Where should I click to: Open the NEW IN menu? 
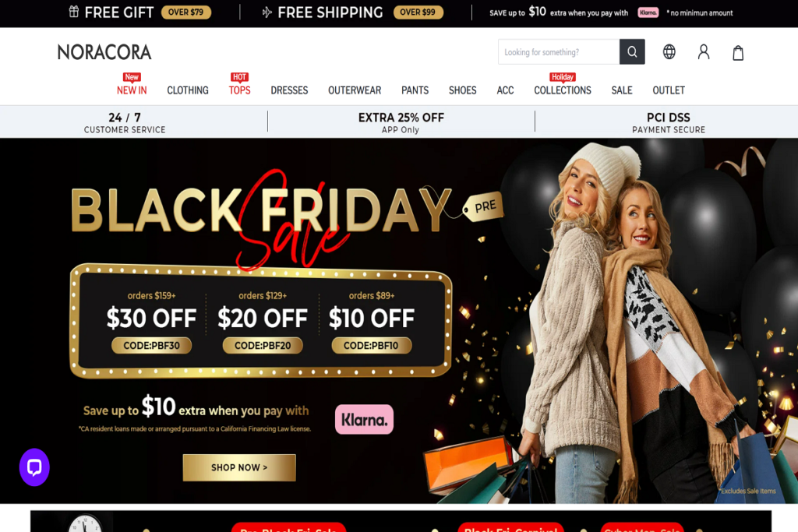[x=132, y=90]
